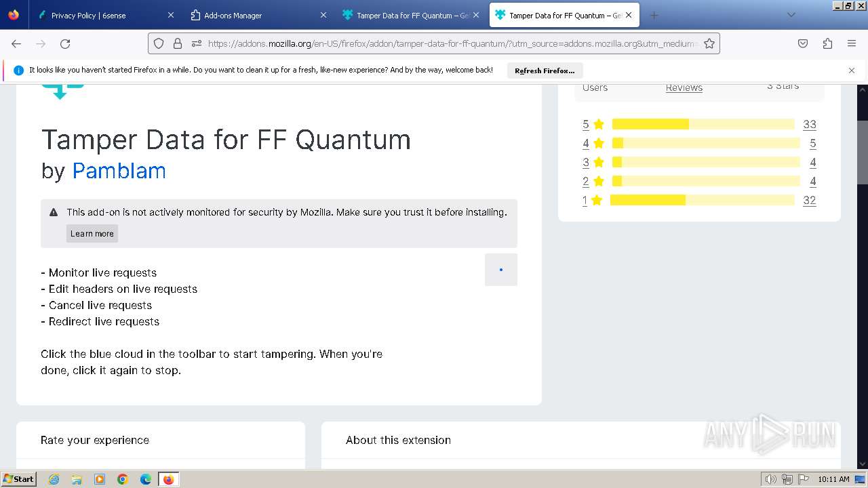The height and width of the screenshot is (488, 868).
Task: View 3 star reviews row
Action: click(x=699, y=162)
